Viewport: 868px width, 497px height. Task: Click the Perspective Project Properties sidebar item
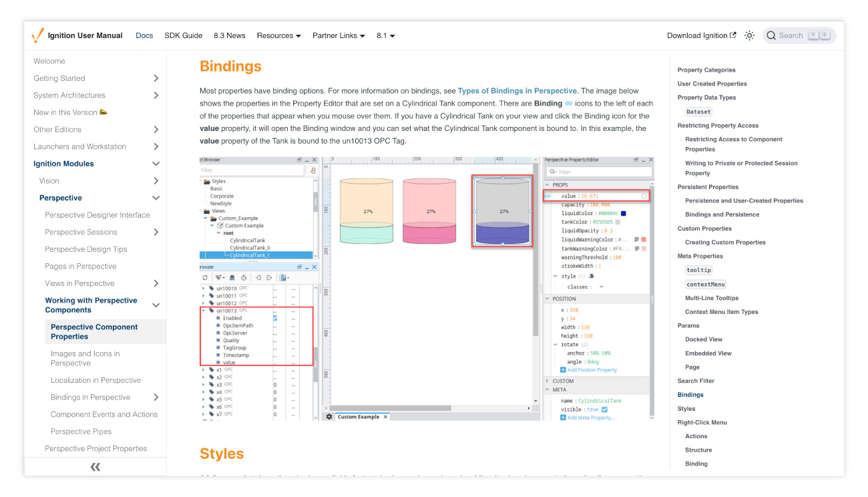(x=96, y=449)
